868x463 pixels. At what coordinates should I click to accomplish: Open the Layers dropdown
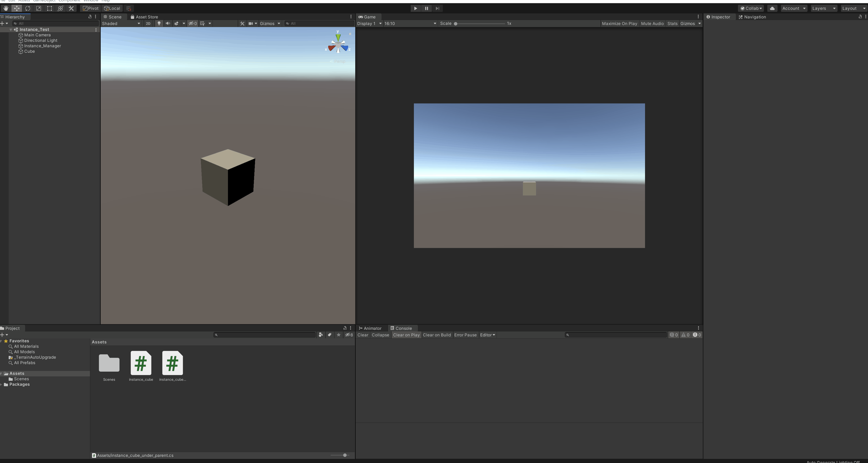pyautogui.click(x=823, y=8)
